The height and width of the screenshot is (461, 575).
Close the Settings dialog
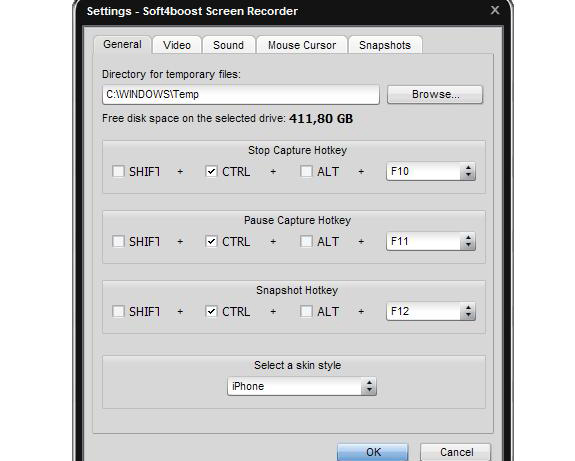(495, 10)
